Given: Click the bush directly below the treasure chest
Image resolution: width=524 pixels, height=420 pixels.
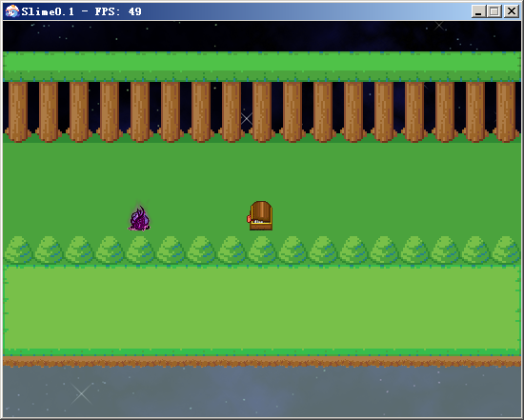Looking at the screenshot, I should [262, 250].
